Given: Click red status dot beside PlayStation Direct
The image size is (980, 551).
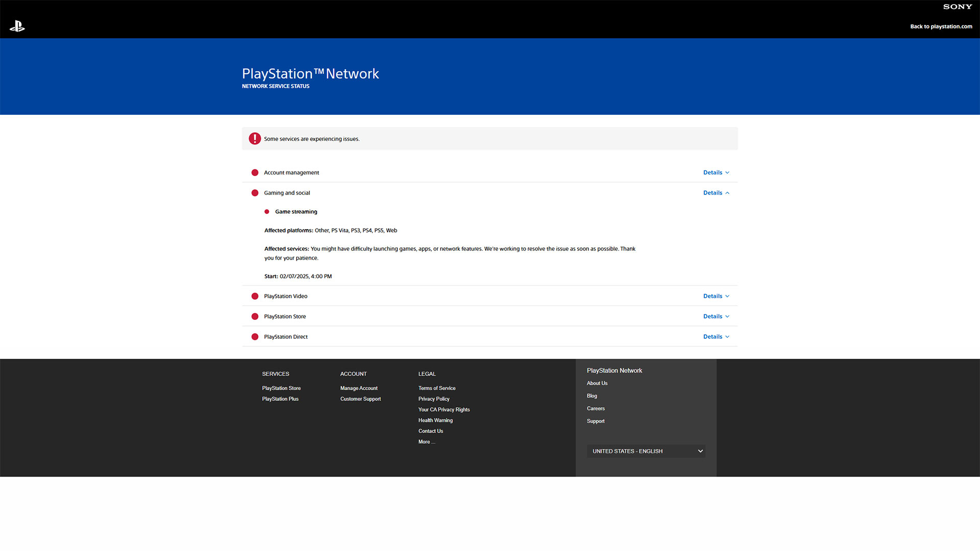Looking at the screenshot, I should 255,337.
